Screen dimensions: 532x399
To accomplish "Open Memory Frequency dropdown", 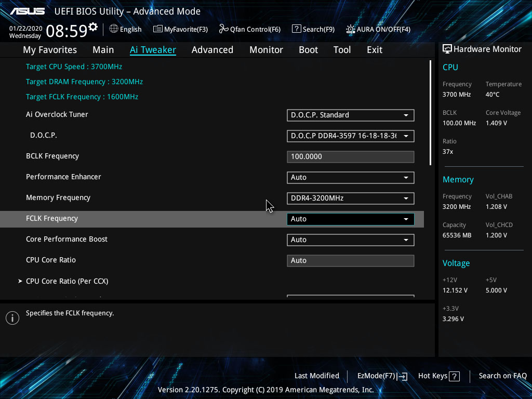I will 351,198.
